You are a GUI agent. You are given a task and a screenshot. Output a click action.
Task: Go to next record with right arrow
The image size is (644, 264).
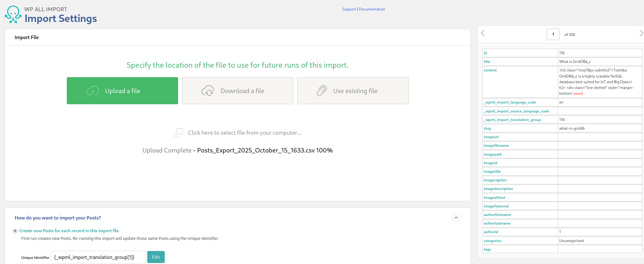641,33
